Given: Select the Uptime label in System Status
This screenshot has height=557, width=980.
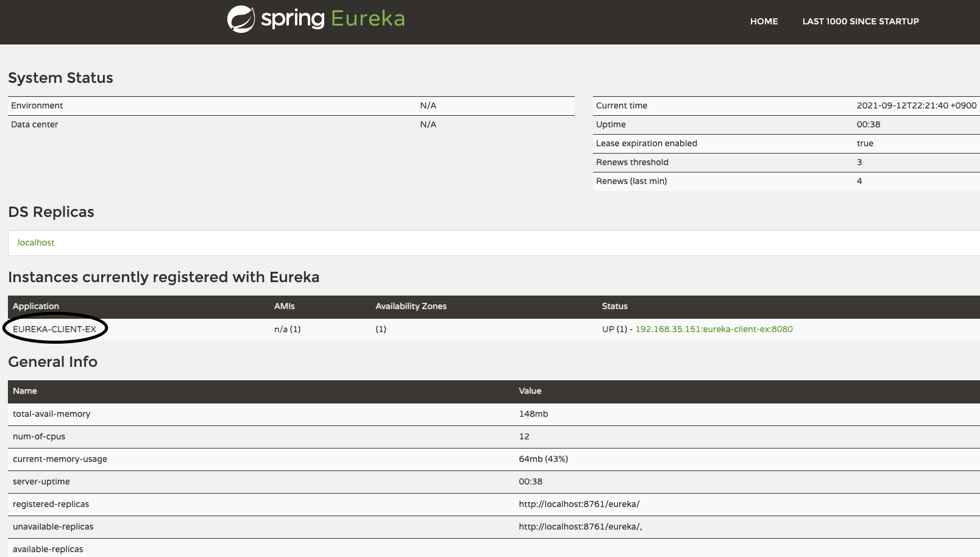Looking at the screenshot, I should (x=611, y=124).
